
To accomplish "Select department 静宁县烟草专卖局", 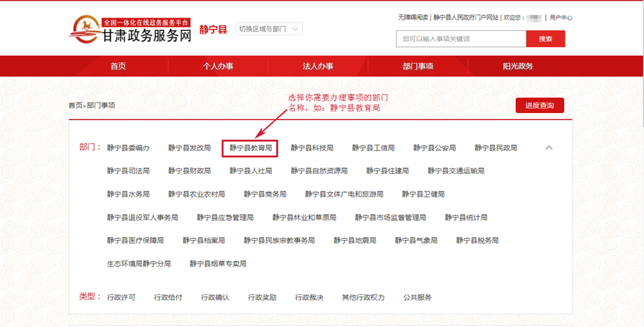I will (218, 264).
